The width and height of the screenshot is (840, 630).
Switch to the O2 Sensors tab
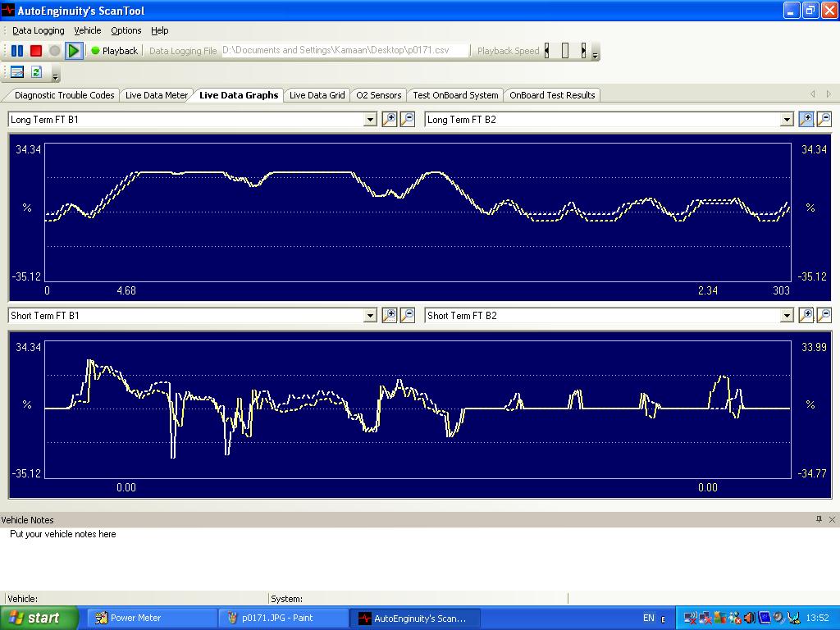pos(378,95)
